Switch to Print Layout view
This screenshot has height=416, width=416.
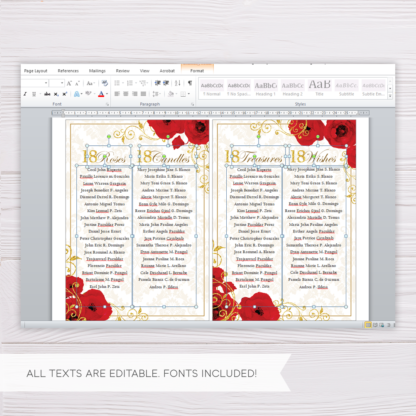click(x=368, y=325)
